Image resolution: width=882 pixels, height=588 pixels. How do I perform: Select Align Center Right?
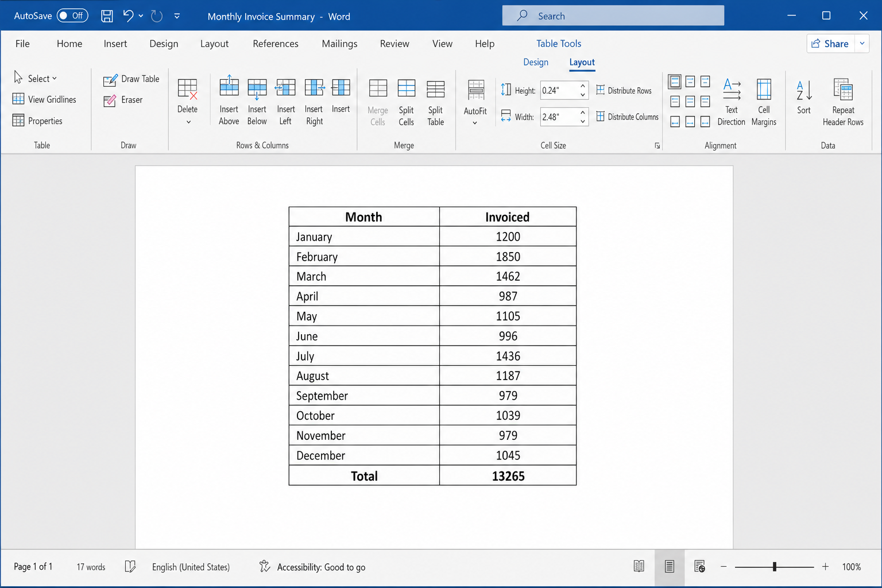tap(705, 102)
